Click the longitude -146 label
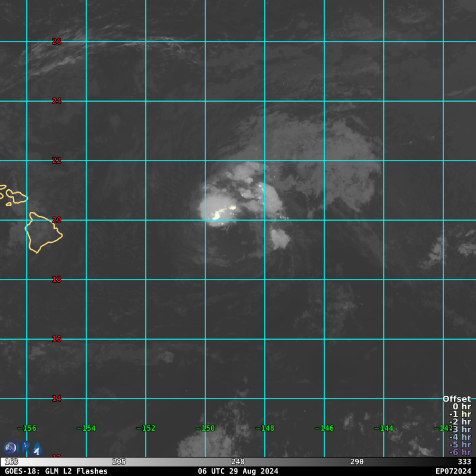476x476 pixels. (x=324, y=428)
